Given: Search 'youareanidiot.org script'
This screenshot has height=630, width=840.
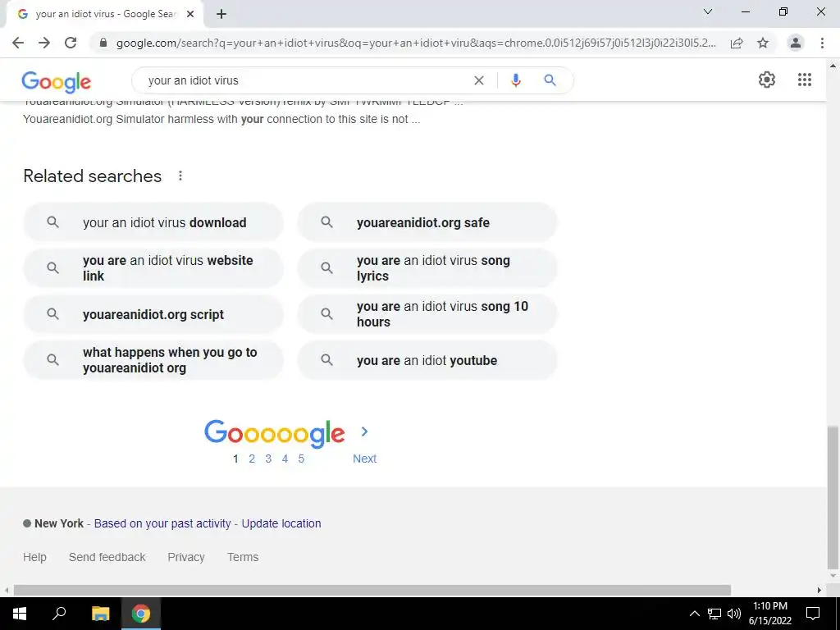Looking at the screenshot, I should click(x=153, y=314).
